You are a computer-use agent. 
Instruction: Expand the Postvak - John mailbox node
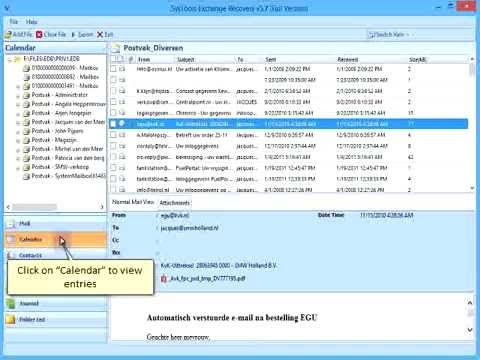click(18, 131)
